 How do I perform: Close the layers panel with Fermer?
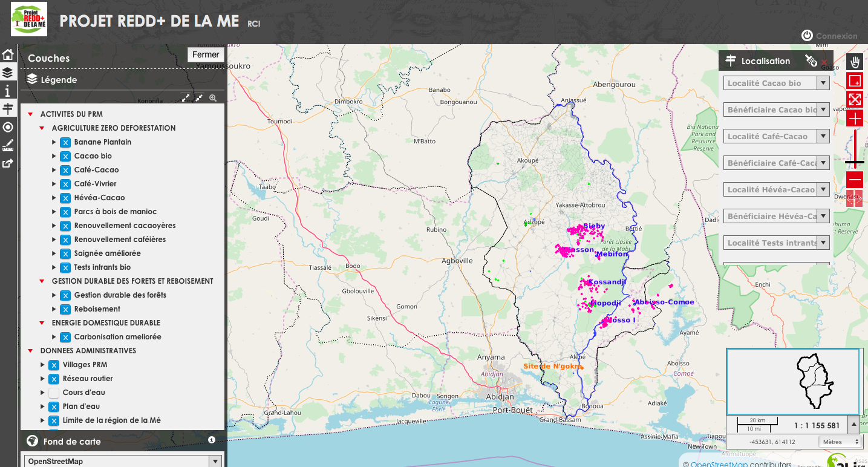(206, 54)
